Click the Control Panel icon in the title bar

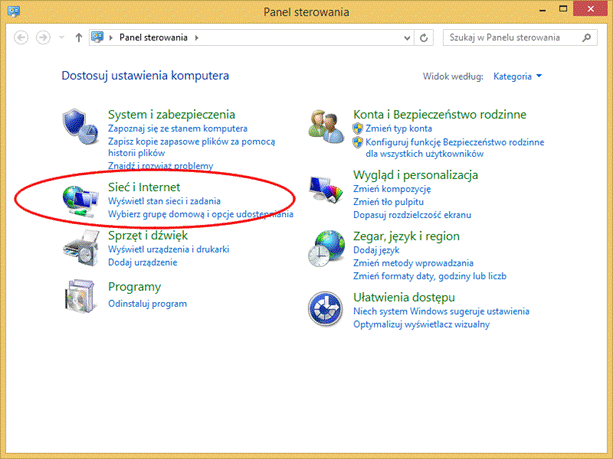(14, 11)
